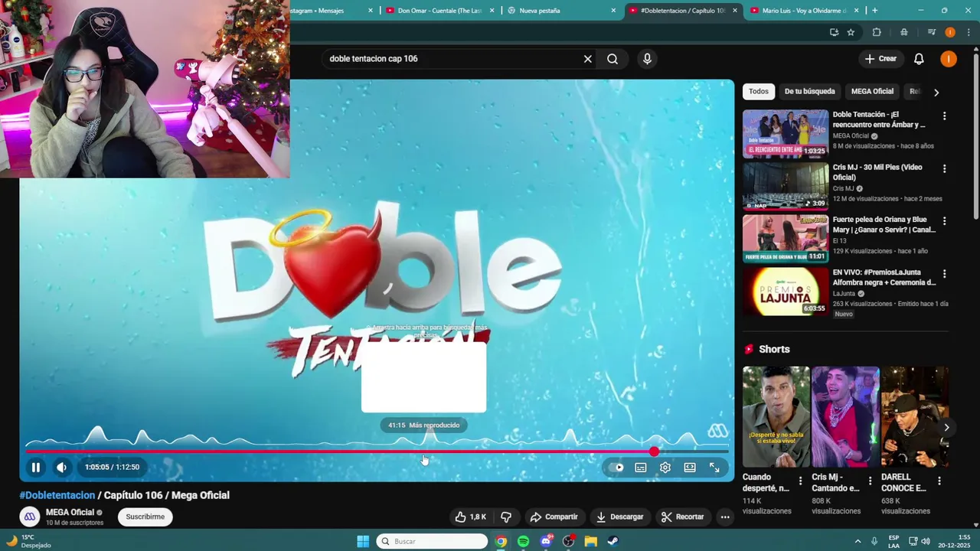Like the video with thumbs up
The image size is (980, 551).
[x=471, y=517]
